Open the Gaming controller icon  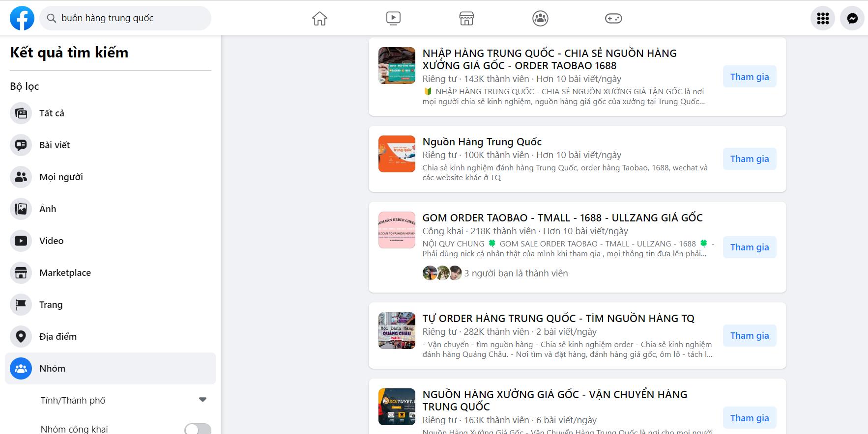pos(613,18)
